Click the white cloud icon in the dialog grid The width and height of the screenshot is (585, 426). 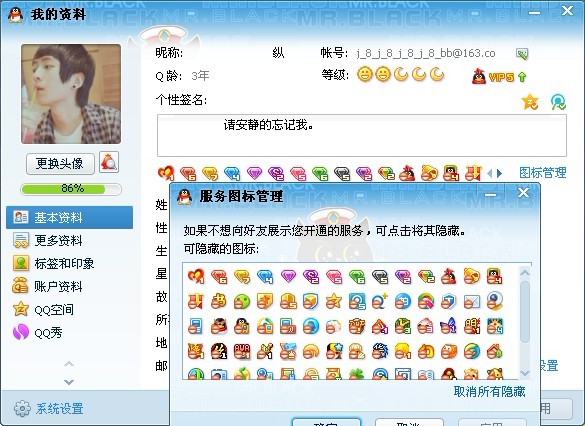coord(334,326)
